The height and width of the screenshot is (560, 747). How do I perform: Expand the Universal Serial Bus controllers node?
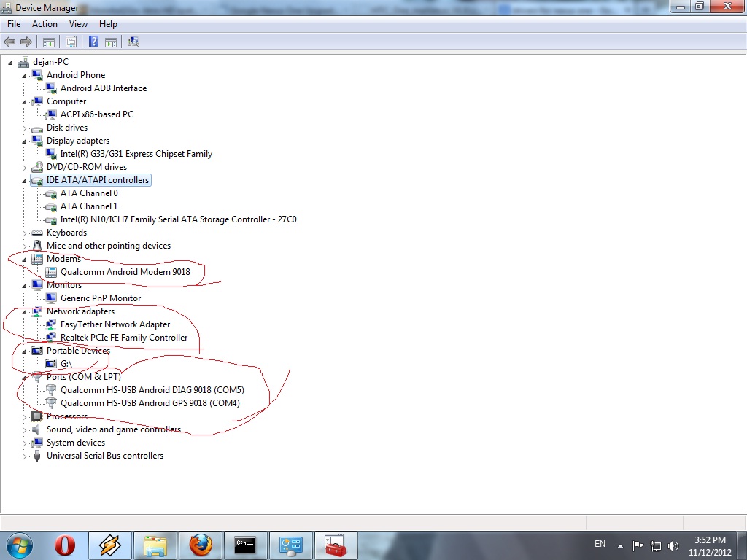pyautogui.click(x=24, y=456)
